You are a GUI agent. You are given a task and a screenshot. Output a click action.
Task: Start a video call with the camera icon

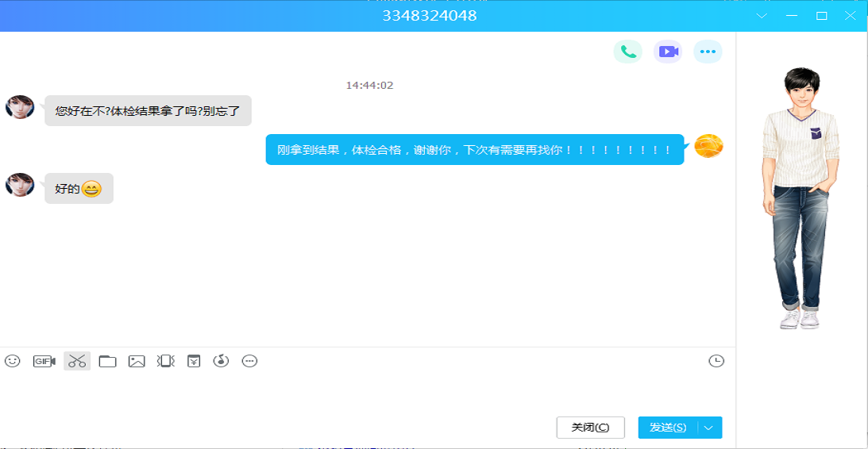(668, 52)
